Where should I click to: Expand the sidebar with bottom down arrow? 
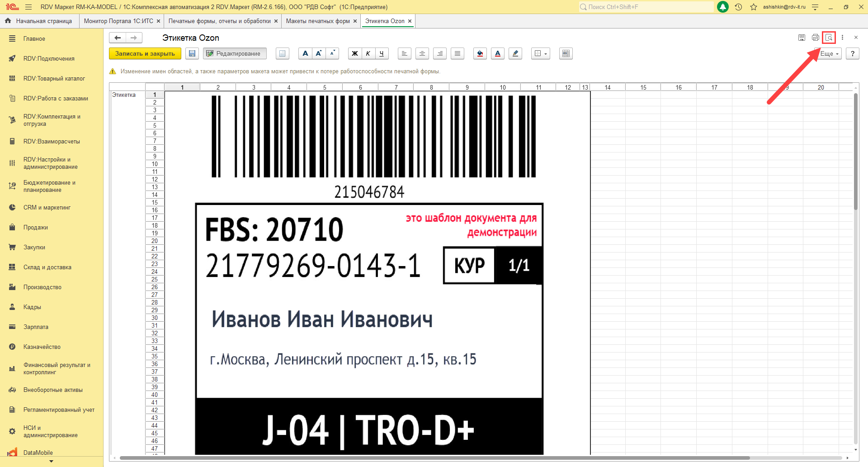pos(51,462)
